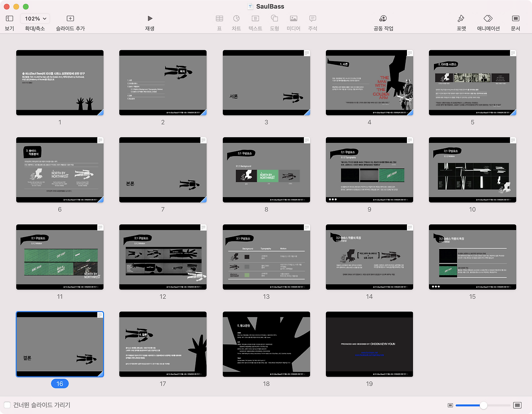Select slide 14 thumbnail

point(369,257)
